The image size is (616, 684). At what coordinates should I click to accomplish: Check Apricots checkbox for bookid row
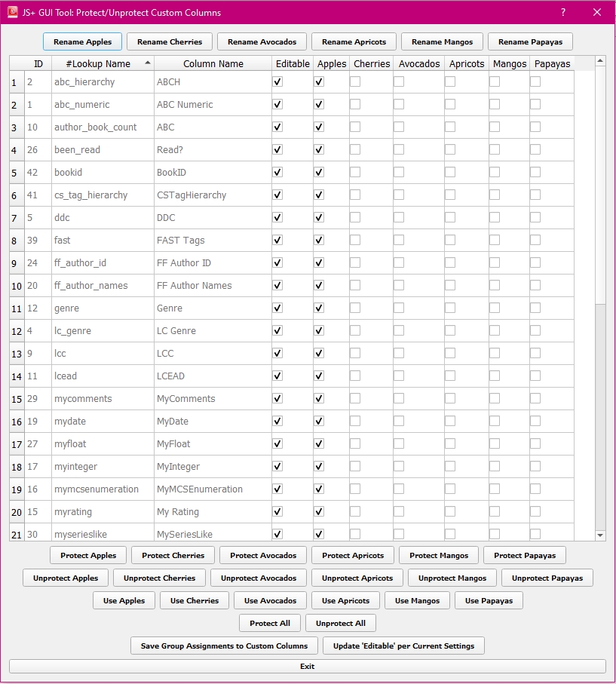tap(450, 172)
